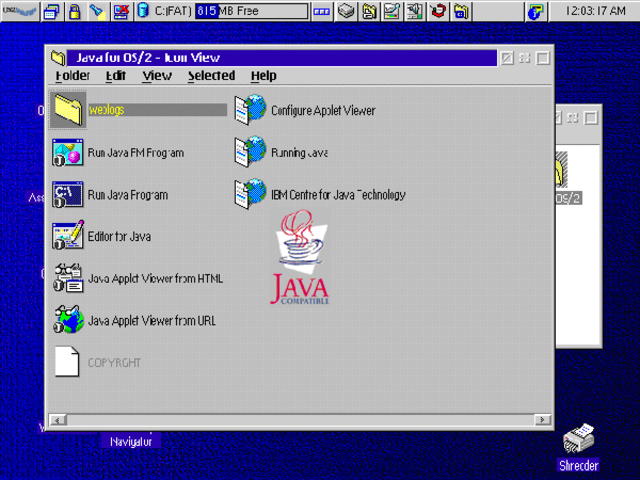Open the Shredder icon on desktop
Viewport: 640px width, 480px height.
[578, 439]
